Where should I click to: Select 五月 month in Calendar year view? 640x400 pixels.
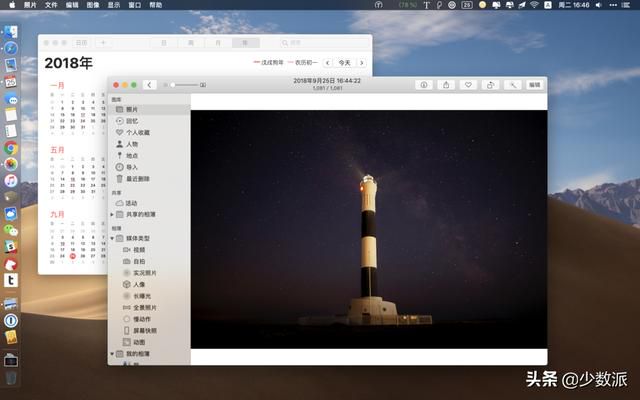(57, 150)
